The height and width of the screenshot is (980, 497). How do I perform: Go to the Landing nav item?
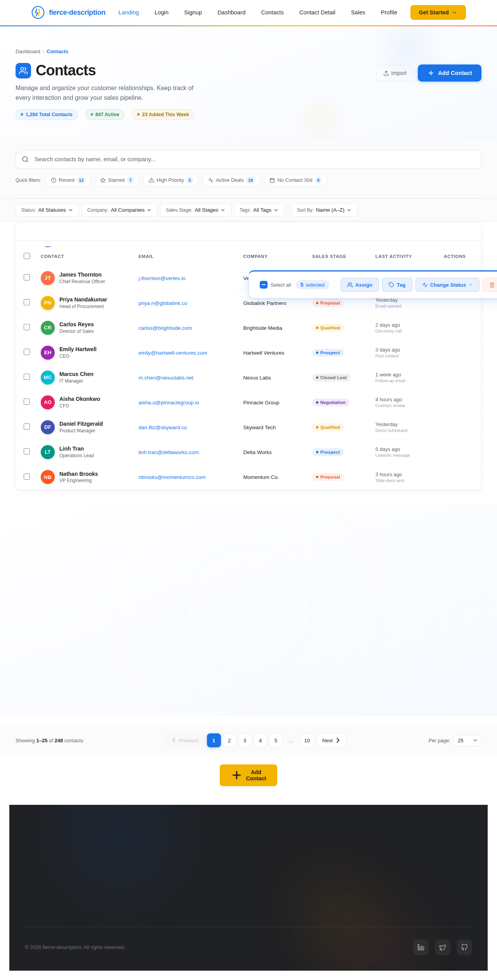[x=129, y=12]
